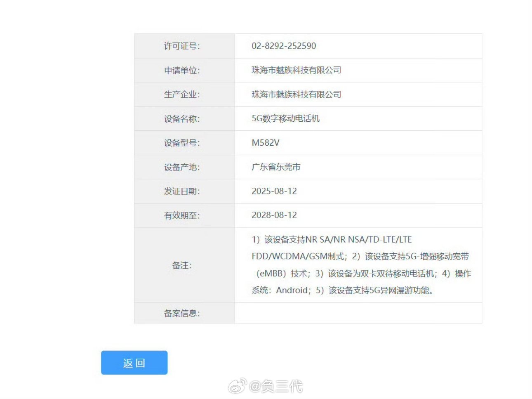Select origin 广东省东莞市
Screen dimensions: 532x399
point(276,167)
